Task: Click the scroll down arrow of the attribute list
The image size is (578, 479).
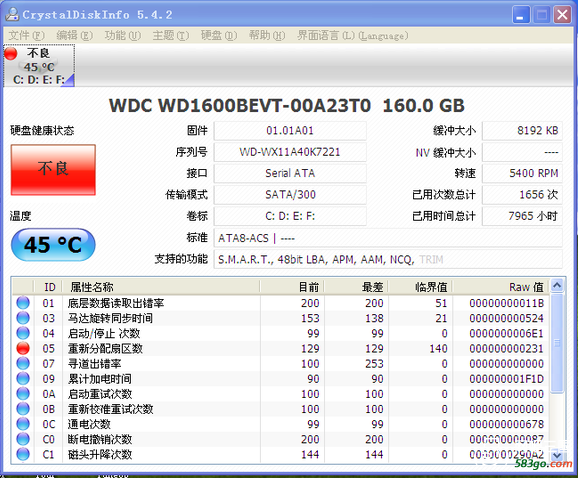Action: click(557, 455)
